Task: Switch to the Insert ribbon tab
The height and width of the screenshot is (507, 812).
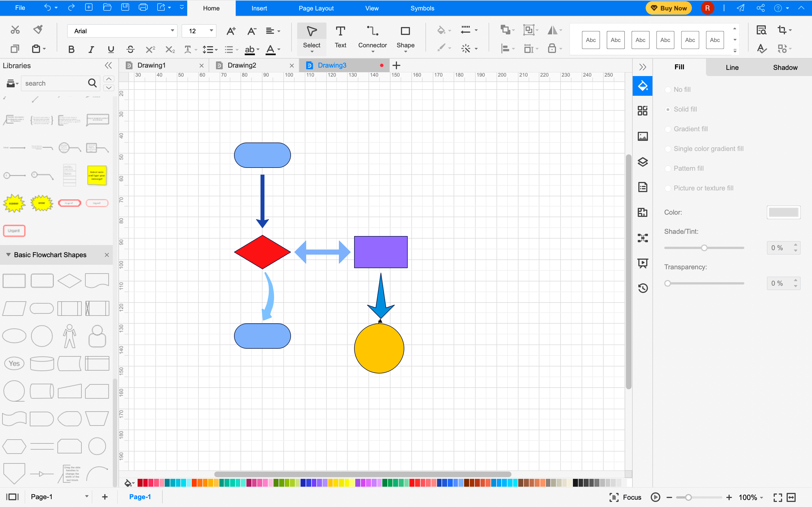Action: 259,8
